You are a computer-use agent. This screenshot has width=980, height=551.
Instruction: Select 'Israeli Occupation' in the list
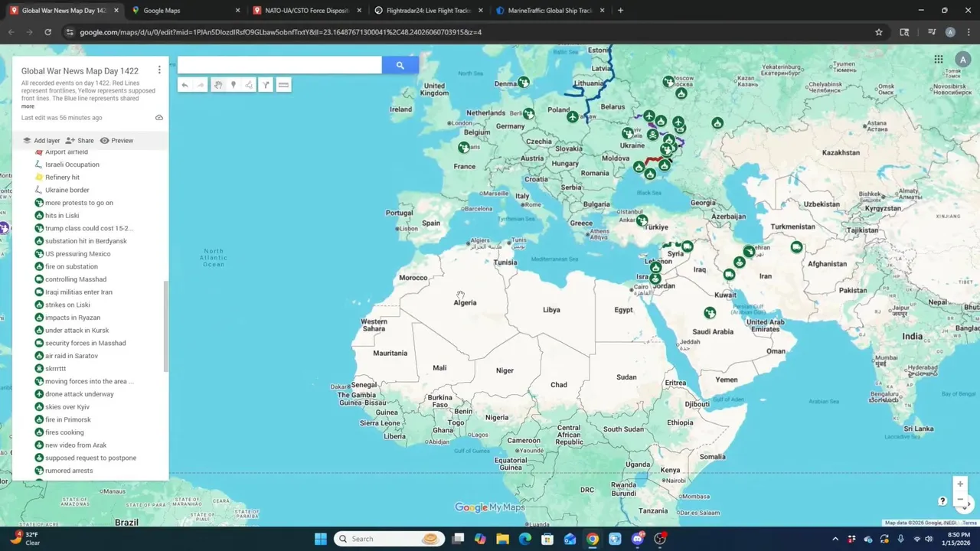coord(72,165)
